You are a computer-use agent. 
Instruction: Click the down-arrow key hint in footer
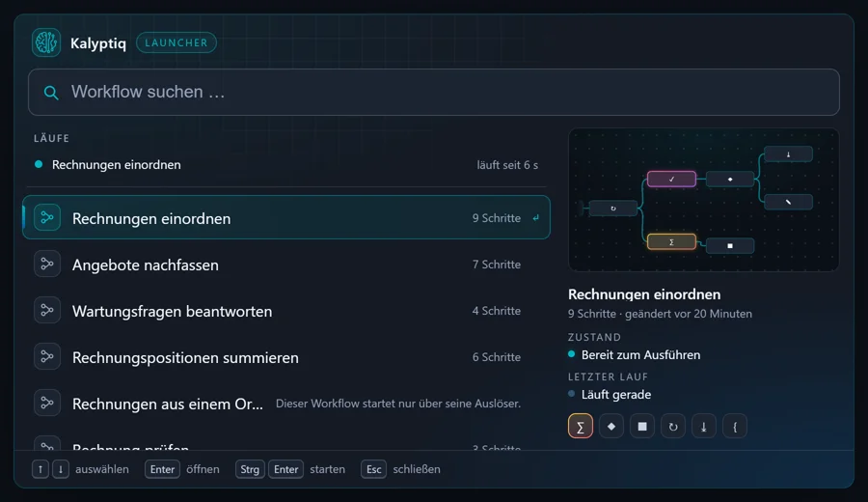click(x=61, y=469)
